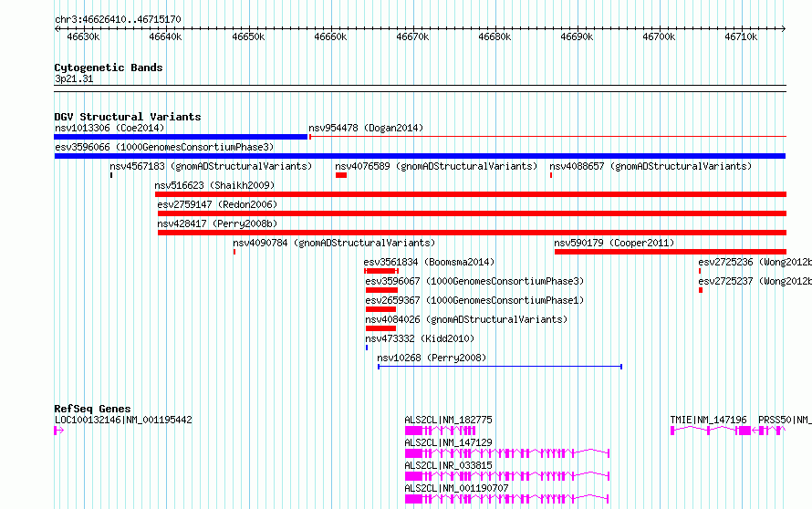The image size is (812, 509).
Task: Open the nsv516623 (Shaikh2009) label text
Action: click(214, 185)
